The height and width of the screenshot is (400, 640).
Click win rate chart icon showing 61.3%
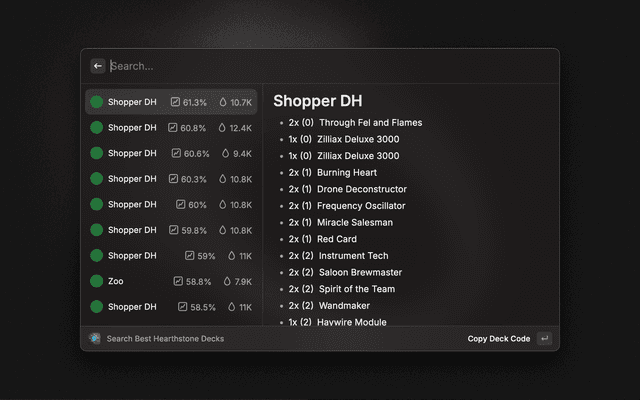click(176, 102)
